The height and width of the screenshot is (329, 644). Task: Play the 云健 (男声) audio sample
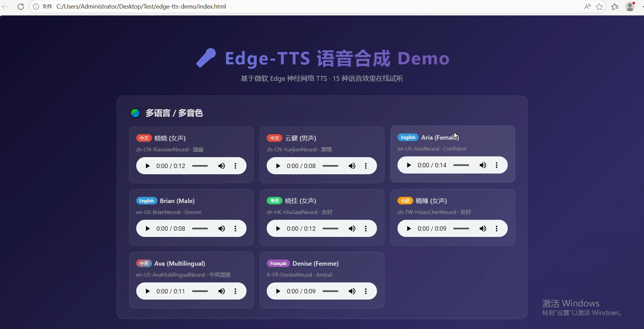click(x=278, y=166)
